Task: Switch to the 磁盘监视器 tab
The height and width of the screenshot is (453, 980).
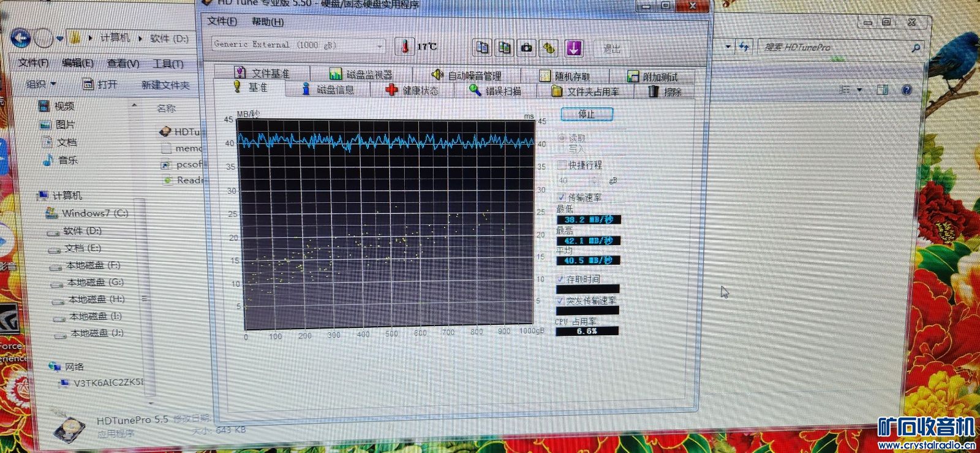Action: tap(361, 74)
